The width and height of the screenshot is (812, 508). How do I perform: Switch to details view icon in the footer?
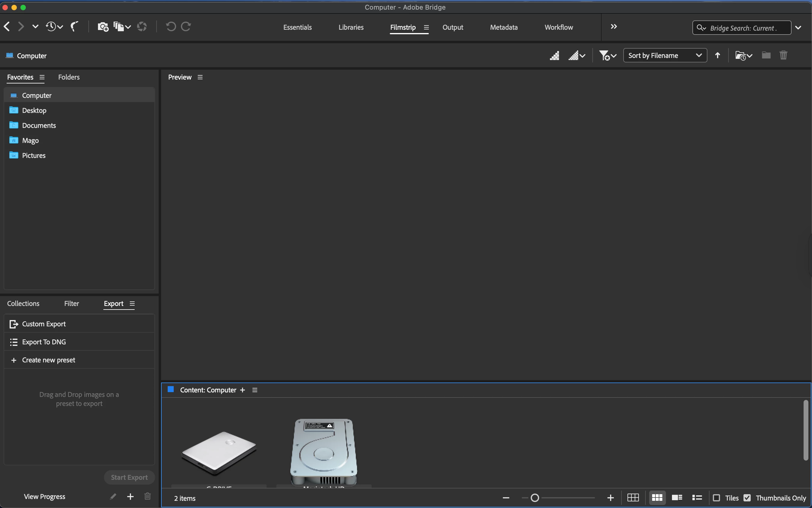[677, 497]
